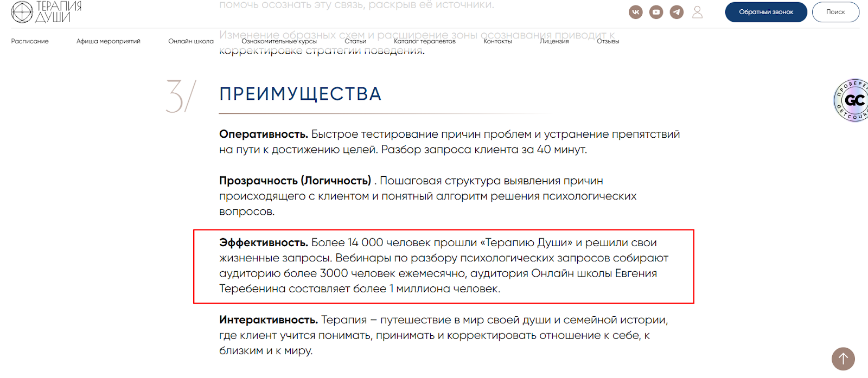
Task: Click the Обратный звонок button
Action: [766, 12]
